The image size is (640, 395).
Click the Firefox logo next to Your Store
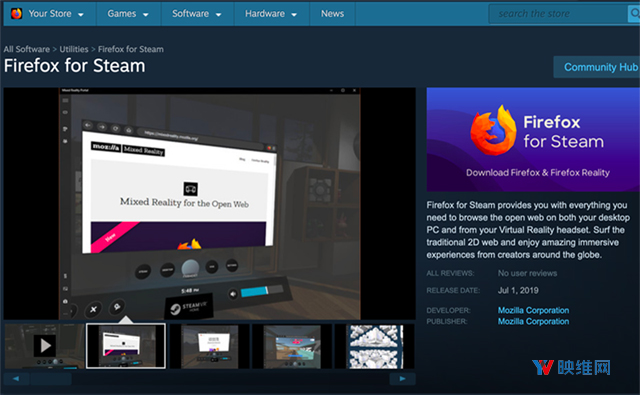[x=17, y=13]
